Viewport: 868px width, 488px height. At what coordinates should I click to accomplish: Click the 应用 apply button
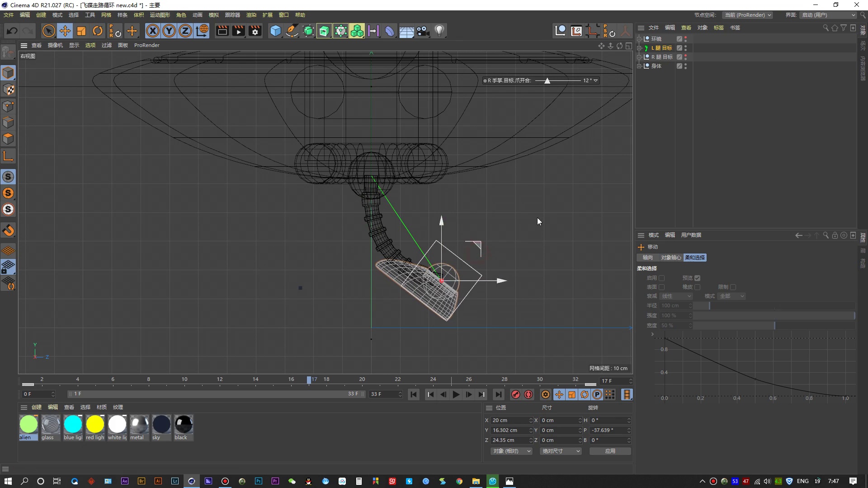coord(610,451)
